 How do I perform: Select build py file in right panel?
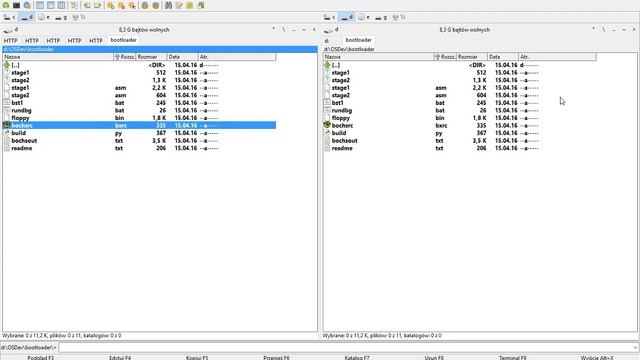[x=460, y=133]
